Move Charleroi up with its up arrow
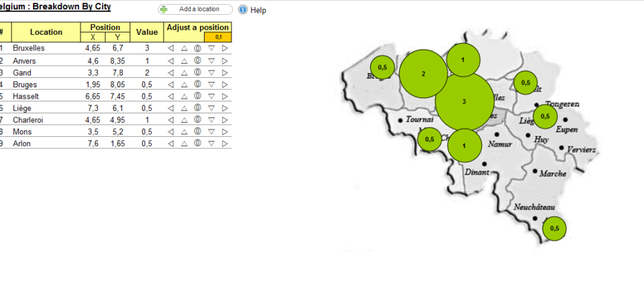This screenshot has height=302, width=644. click(x=184, y=119)
